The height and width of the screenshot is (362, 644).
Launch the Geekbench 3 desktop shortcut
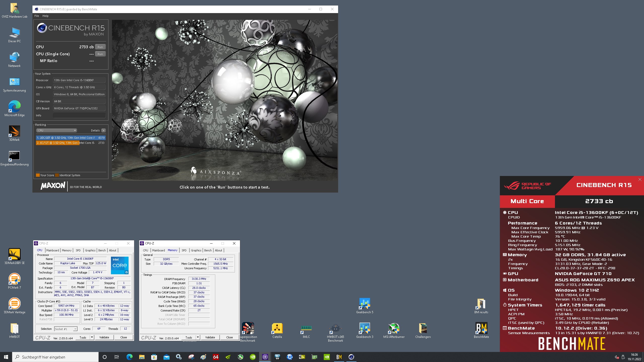tap(365, 330)
